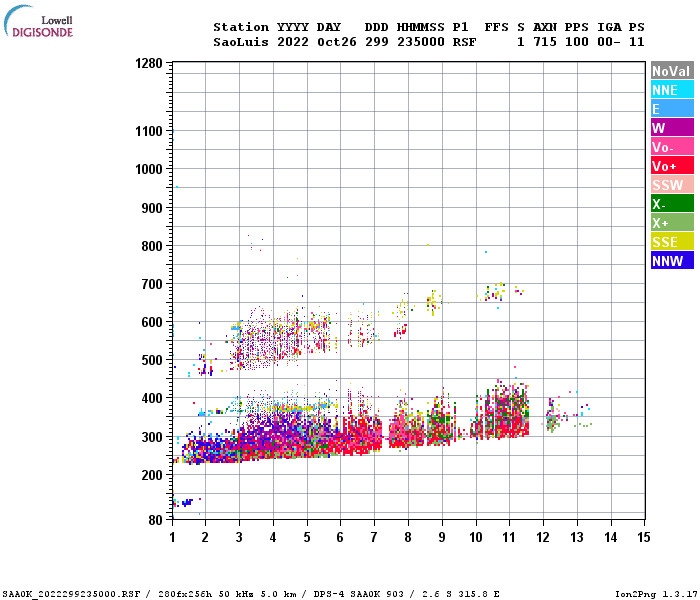Click the 1100 height axis label

coord(149,131)
